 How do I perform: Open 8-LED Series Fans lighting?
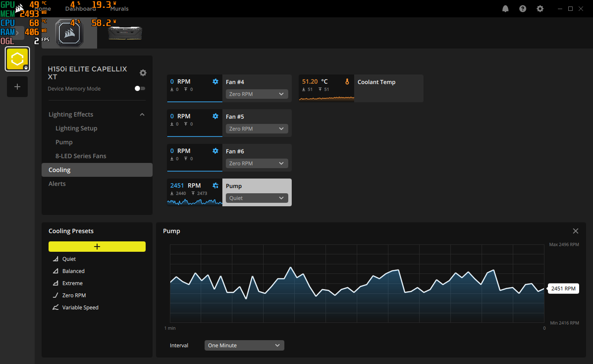(81, 156)
